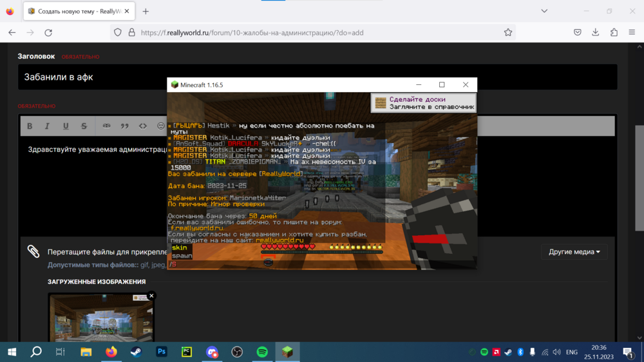List all tabs dropdown arrow
Viewport: 644px width, 362px height.
tap(544, 11)
